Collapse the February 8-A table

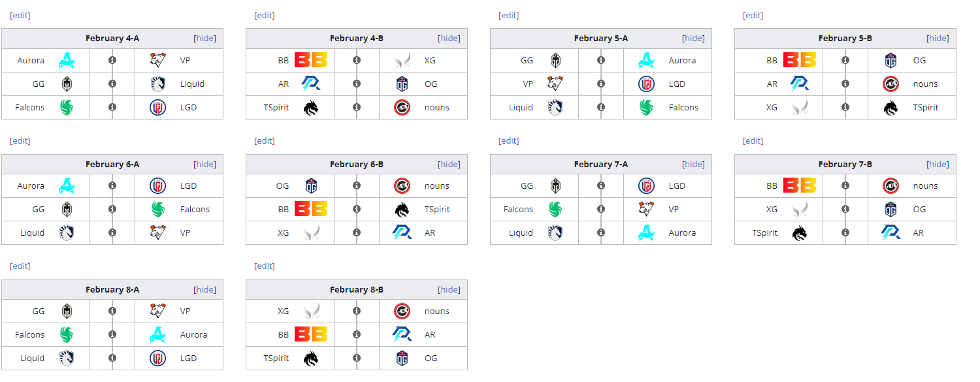[205, 289]
